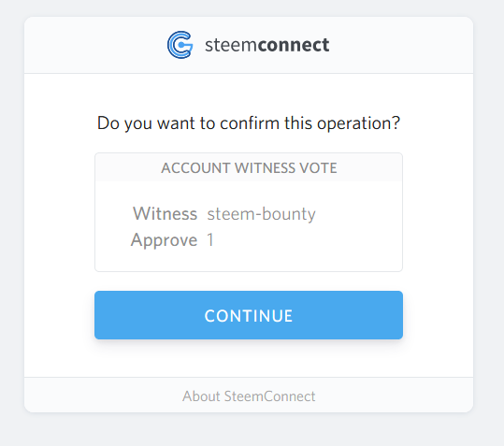Click the CONTINUE button
The height and width of the screenshot is (446, 504).
point(249,315)
